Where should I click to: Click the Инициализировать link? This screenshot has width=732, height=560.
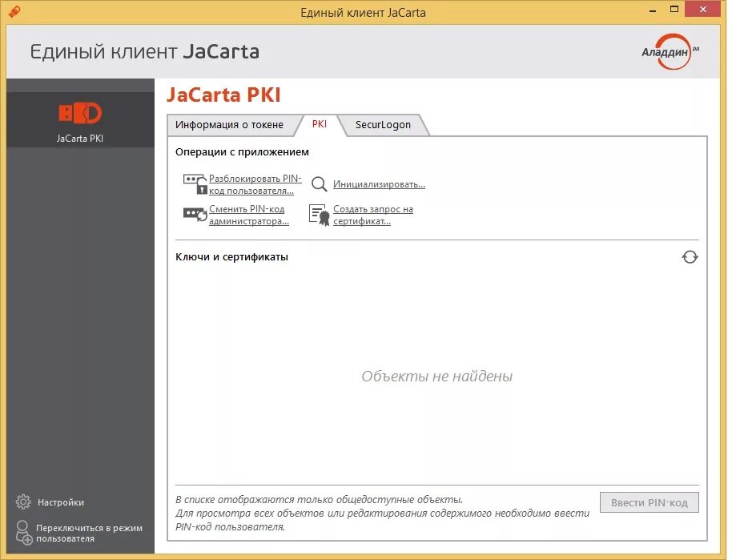click(379, 184)
